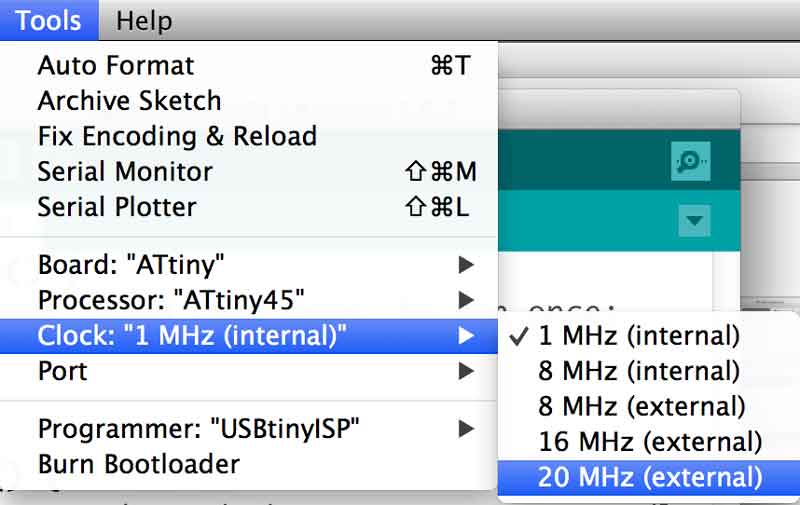Open the Help menu
The height and width of the screenshot is (505, 800).
(x=144, y=20)
